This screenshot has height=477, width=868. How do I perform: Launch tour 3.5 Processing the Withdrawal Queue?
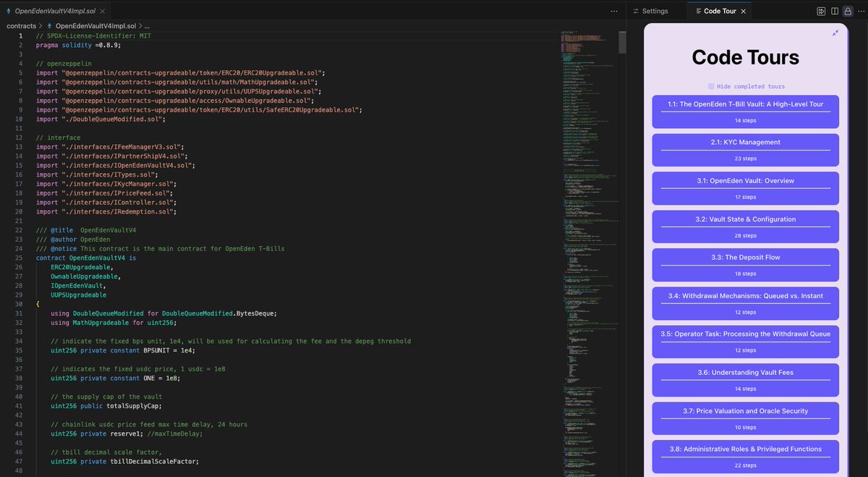tap(745, 341)
